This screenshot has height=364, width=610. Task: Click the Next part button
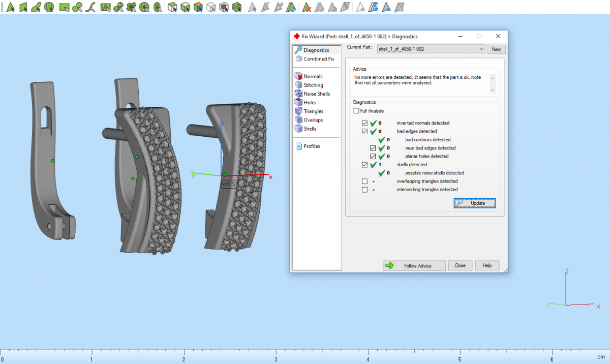click(496, 49)
